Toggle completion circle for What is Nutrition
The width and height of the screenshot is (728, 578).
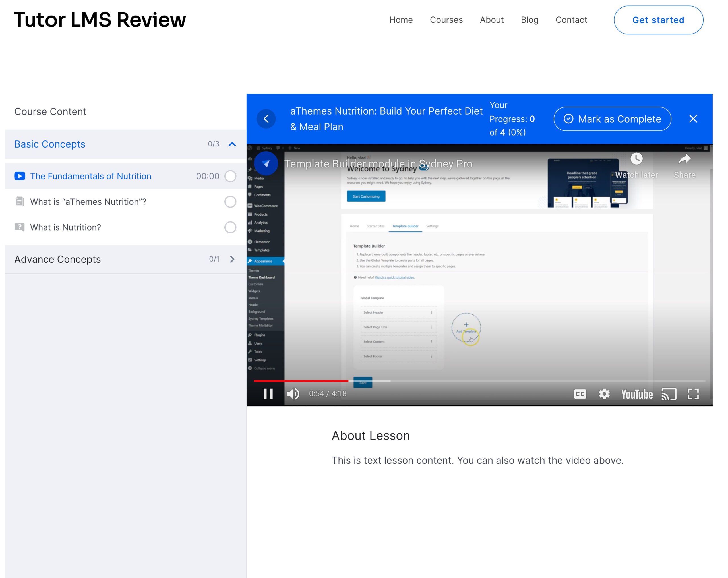[x=230, y=227]
